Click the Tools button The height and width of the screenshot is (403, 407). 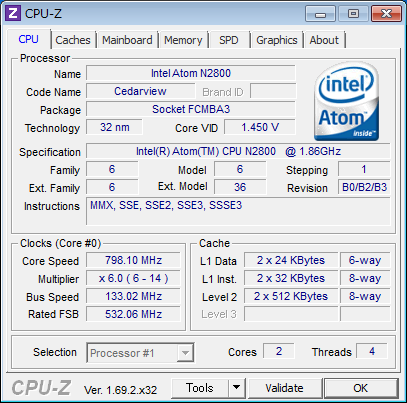(x=200, y=388)
